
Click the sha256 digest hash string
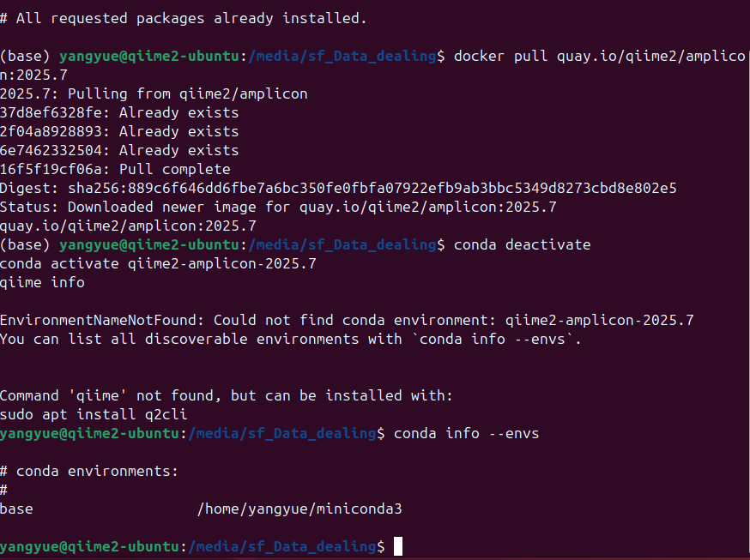coord(372,189)
